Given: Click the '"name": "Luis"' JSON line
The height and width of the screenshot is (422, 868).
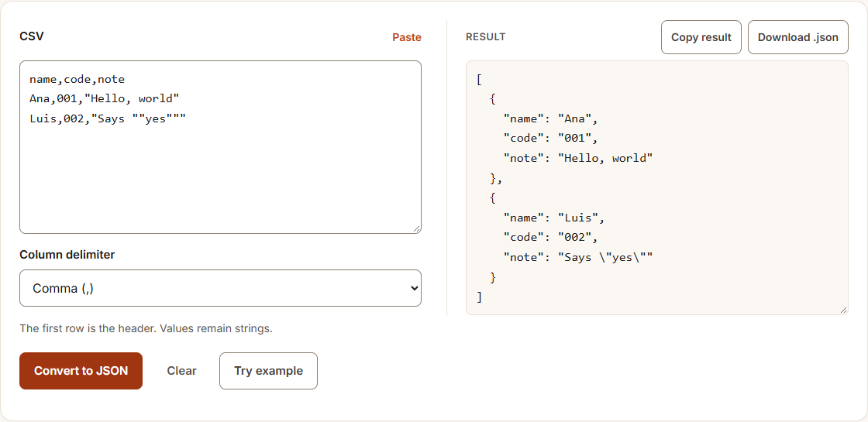Looking at the screenshot, I should tap(554, 218).
